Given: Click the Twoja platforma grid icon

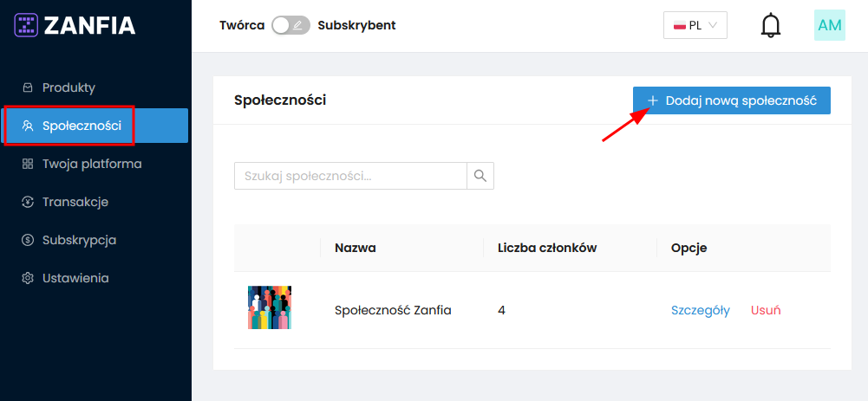Looking at the screenshot, I should (28, 164).
